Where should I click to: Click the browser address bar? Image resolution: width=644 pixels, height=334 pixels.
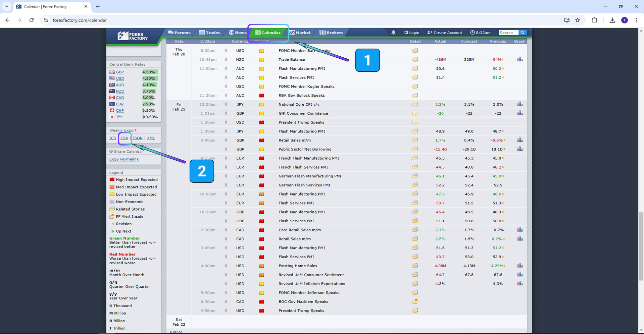tap(302, 20)
